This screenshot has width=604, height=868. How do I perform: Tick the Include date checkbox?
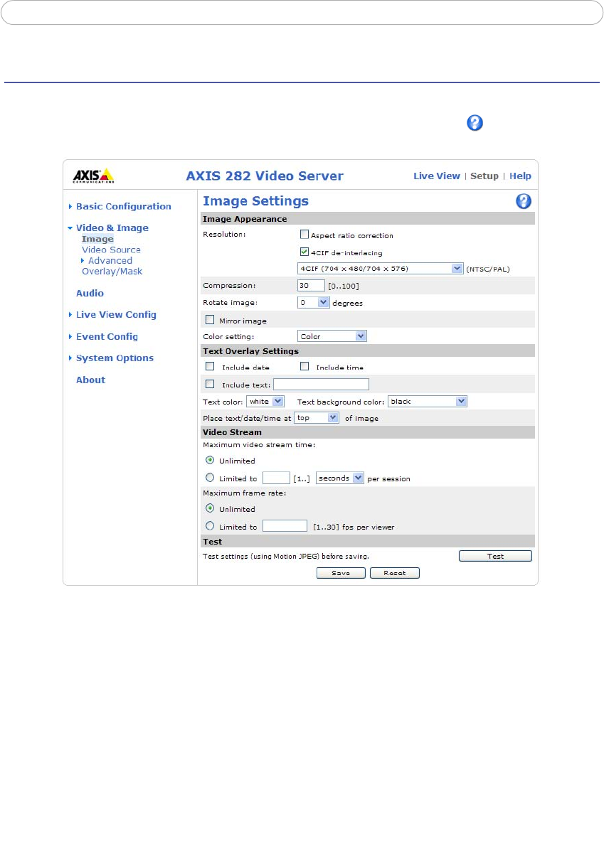pyautogui.click(x=210, y=367)
